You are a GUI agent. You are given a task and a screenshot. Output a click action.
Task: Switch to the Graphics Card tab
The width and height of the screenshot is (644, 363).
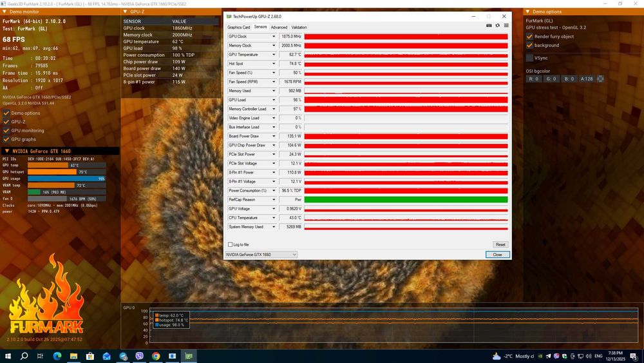click(239, 27)
